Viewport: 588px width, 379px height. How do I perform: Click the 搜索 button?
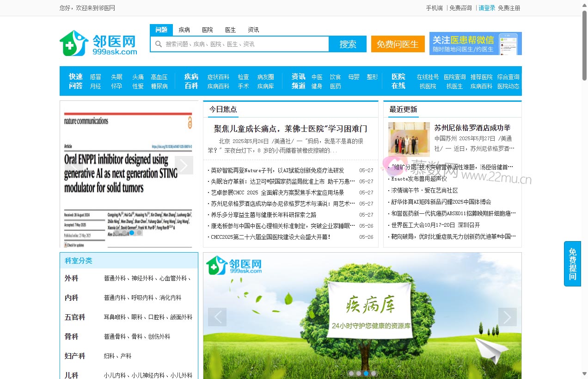coord(348,44)
